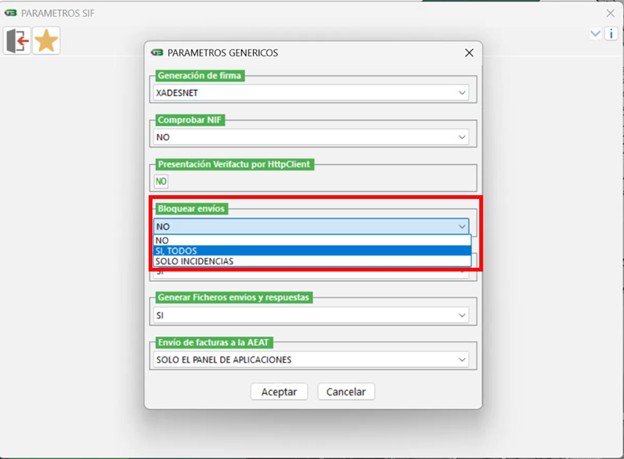Image resolution: width=624 pixels, height=459 pixels.
Task: Expand Envío de facturas a la AEAT dropdown
Action: pyautogui.click(x=461, y=359)
